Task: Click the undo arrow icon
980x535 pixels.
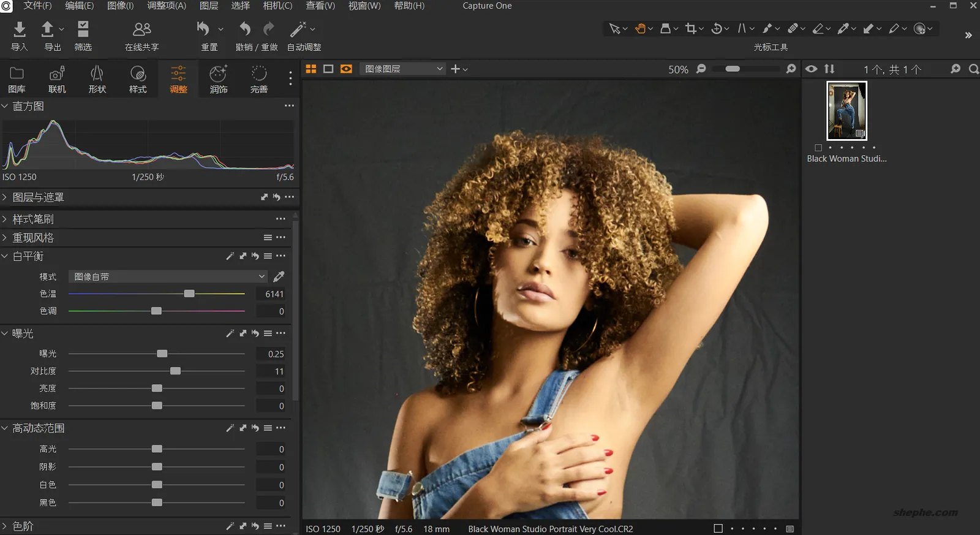Action: tap(245, 29)
